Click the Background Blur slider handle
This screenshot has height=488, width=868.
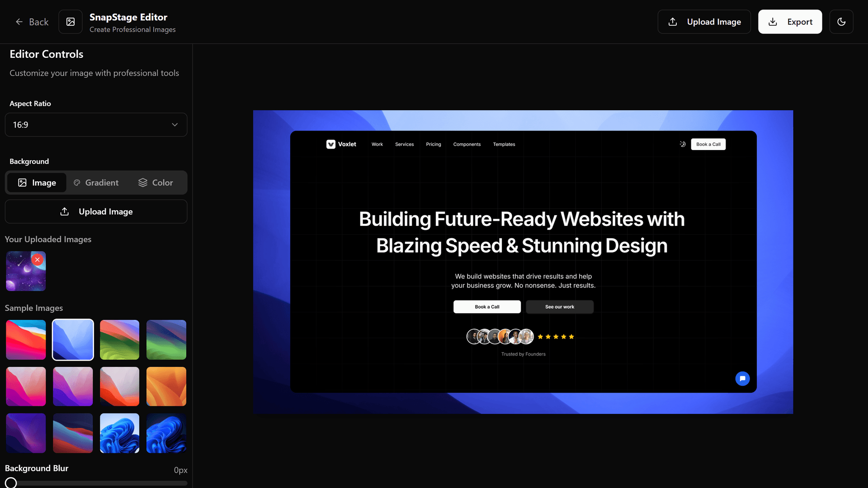[x=11, y=483]
